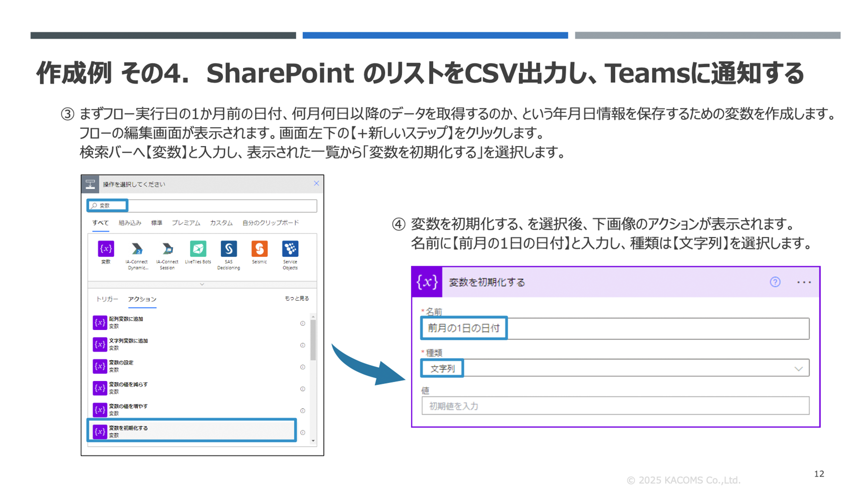Viewport: 868px width, 489px height.
Task: Switch to the プレミアム tab
Action: point(186,223)
